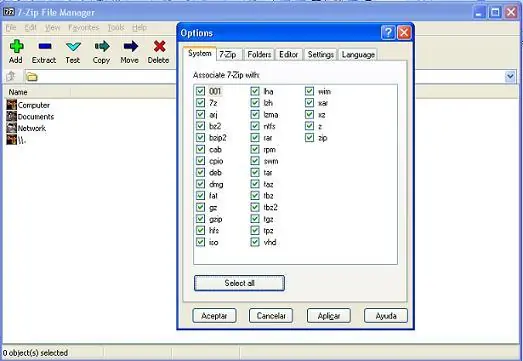Click the folder icon in address bar
The height and width of the screenshot is (361, 523).
coord(31,77)
